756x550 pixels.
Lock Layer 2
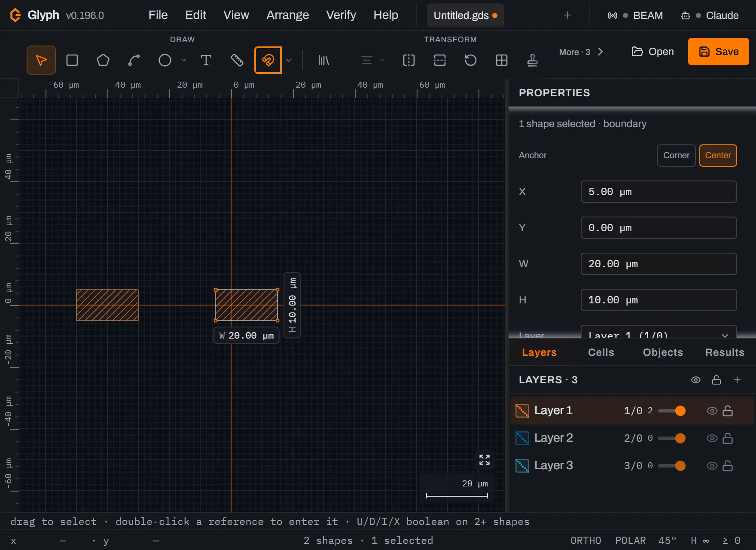(x=728, y=438)
